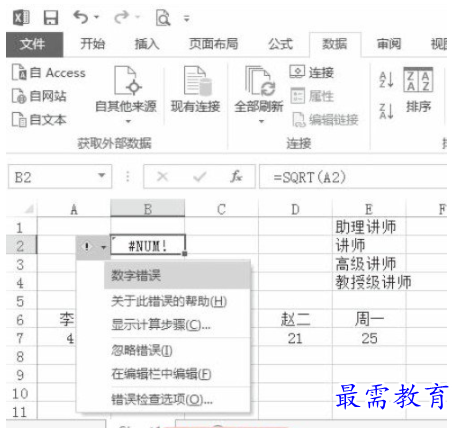Click the error warning exclamation icon
This screenshot has width=457, height=428.
click(x=87, y=247)
